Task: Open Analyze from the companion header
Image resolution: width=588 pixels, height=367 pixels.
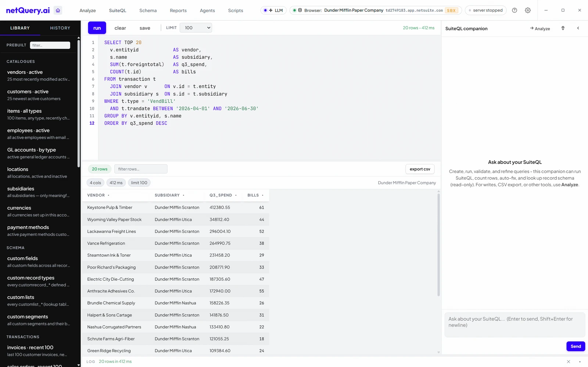Action: tap(540, 28)
